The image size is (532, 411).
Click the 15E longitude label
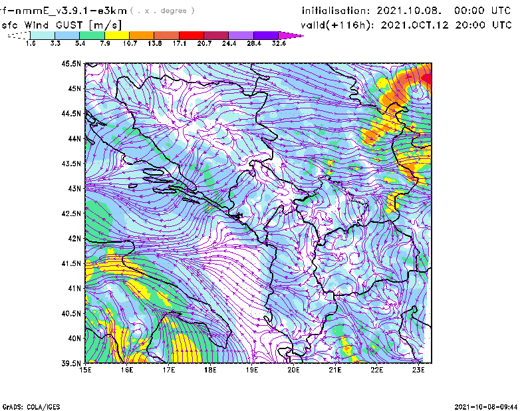click(x=85, y=370)
